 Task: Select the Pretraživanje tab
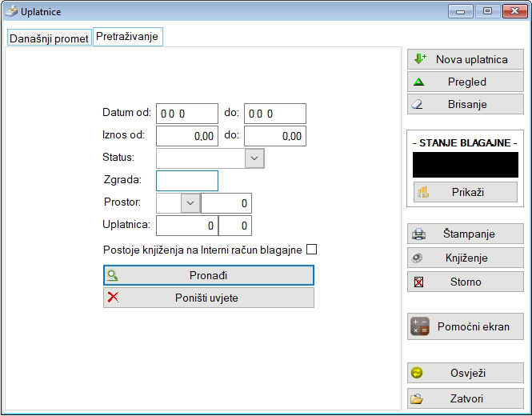(x=127, y=37)
